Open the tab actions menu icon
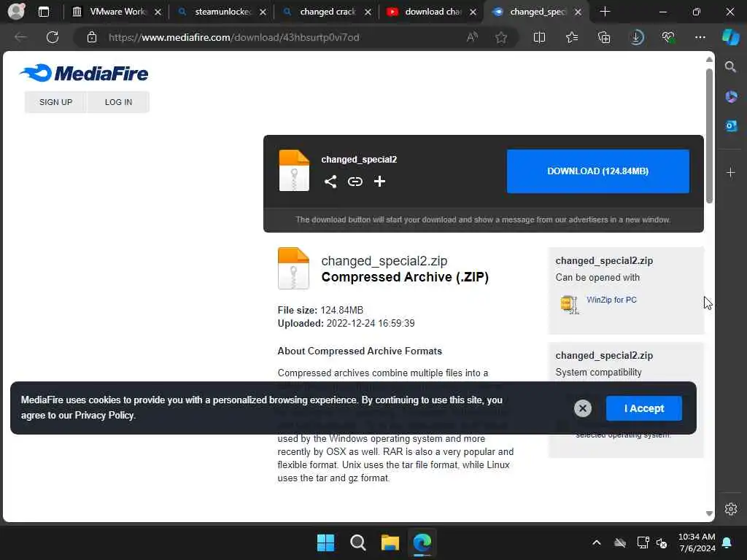Screen dimensions: 747x560 pyautogui.click(x=43, y=12)
